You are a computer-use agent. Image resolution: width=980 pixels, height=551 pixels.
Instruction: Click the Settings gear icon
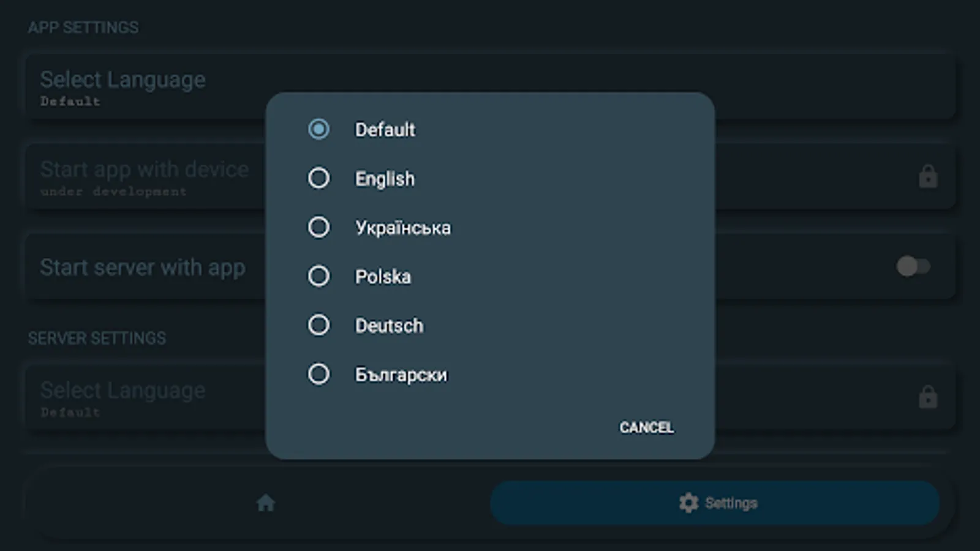point(688,503)
